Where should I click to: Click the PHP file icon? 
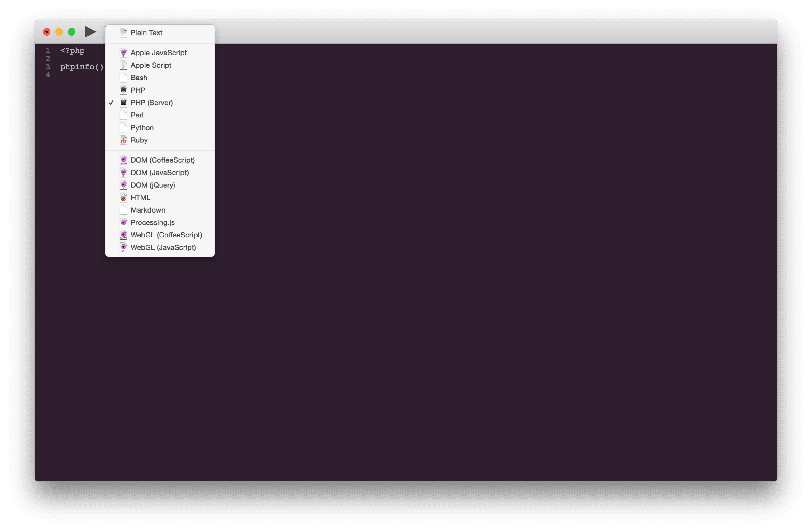pyautogui.click(x=123, y=90)
